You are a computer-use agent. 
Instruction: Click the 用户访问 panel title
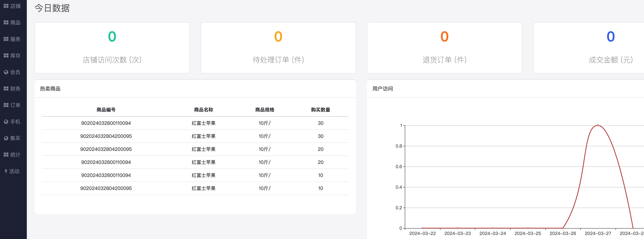click(383, 89)
